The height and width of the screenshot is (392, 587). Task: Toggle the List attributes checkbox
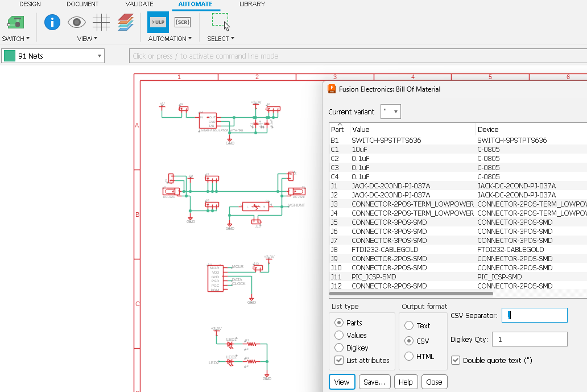point(362,360)
